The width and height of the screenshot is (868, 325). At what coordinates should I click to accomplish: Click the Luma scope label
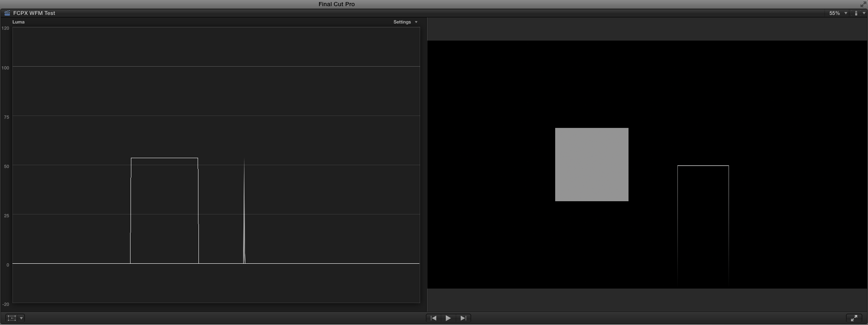coord(19,22)
